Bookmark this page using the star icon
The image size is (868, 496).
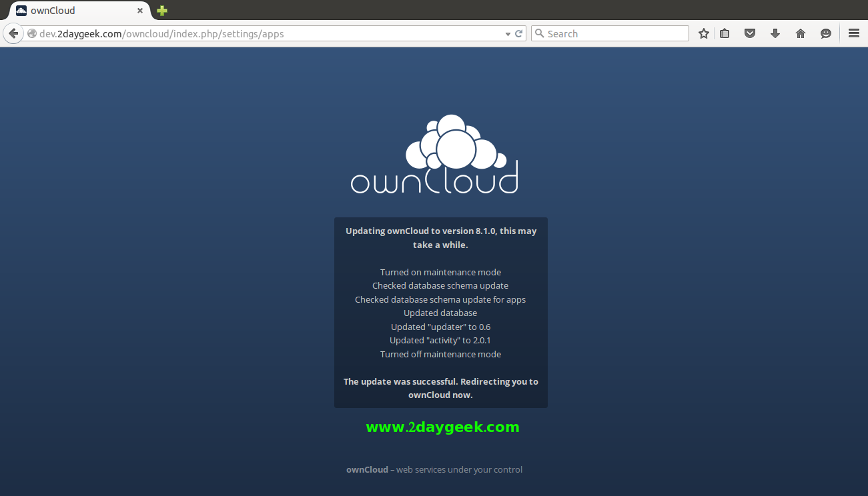point(703,33)
